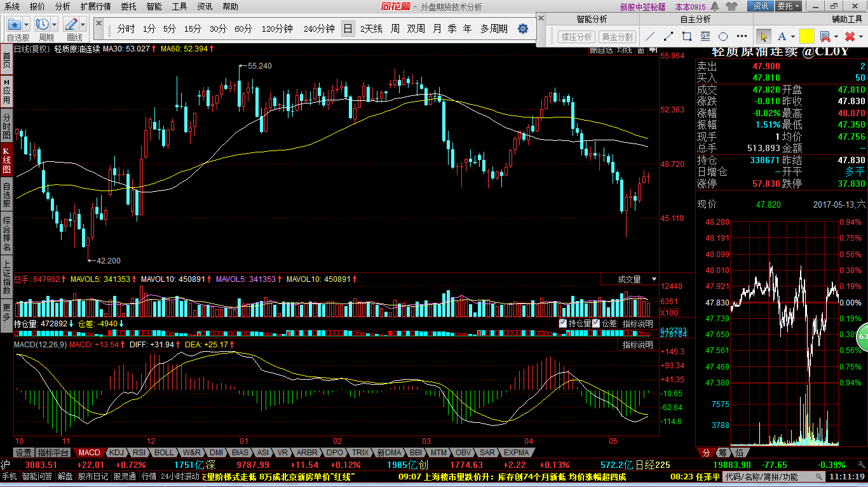The width and height of the screenshot is (868, 487).
Task: Expand the 画线 dropdown arrow
Action: pos(83,25)
